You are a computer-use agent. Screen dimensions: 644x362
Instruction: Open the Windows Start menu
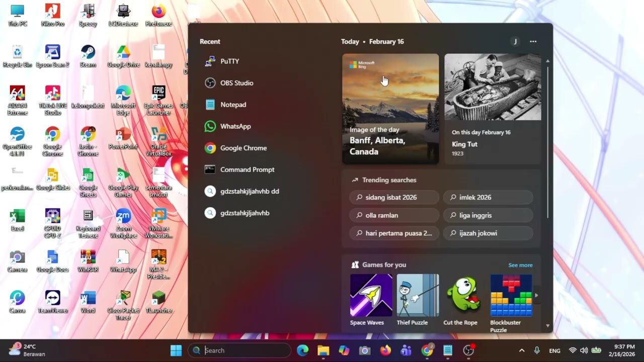coord(176,350)
